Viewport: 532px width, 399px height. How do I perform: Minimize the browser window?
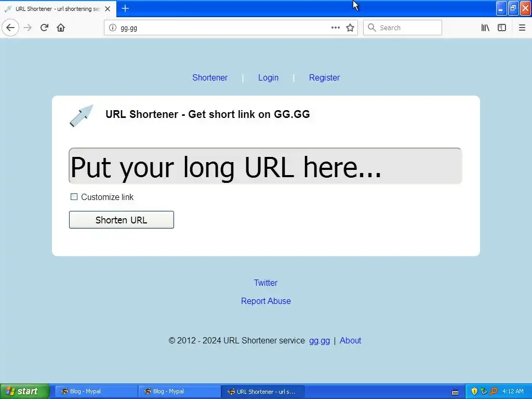pos(501,8)
